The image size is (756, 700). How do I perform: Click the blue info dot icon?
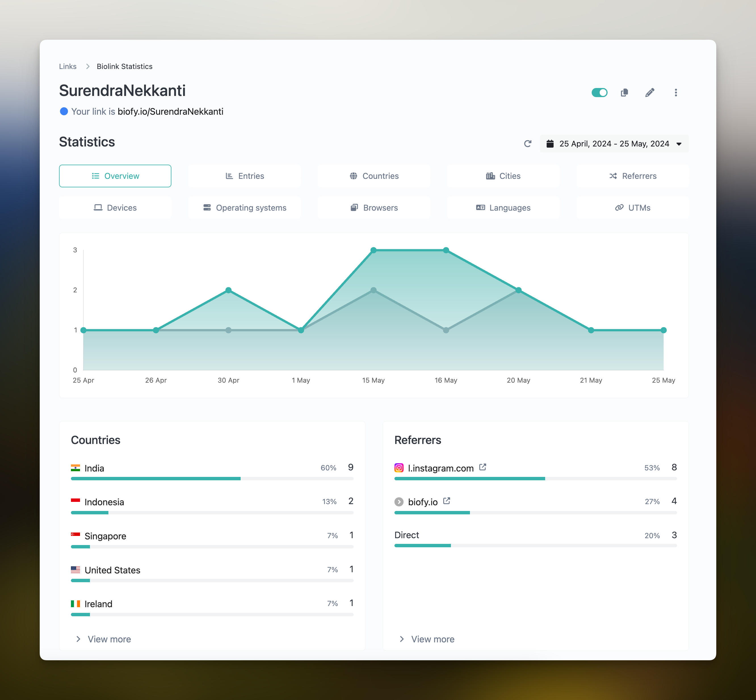pos(64,111)
